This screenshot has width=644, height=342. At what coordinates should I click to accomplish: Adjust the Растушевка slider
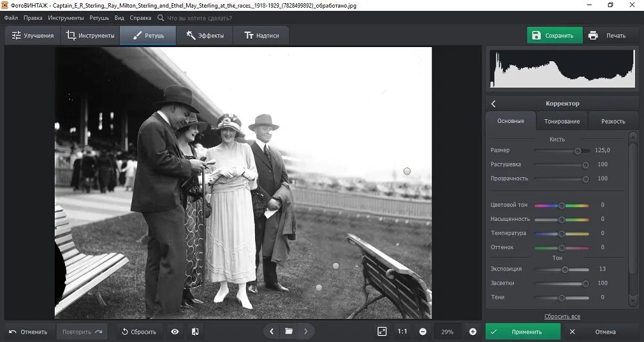(x=562, y=165)
